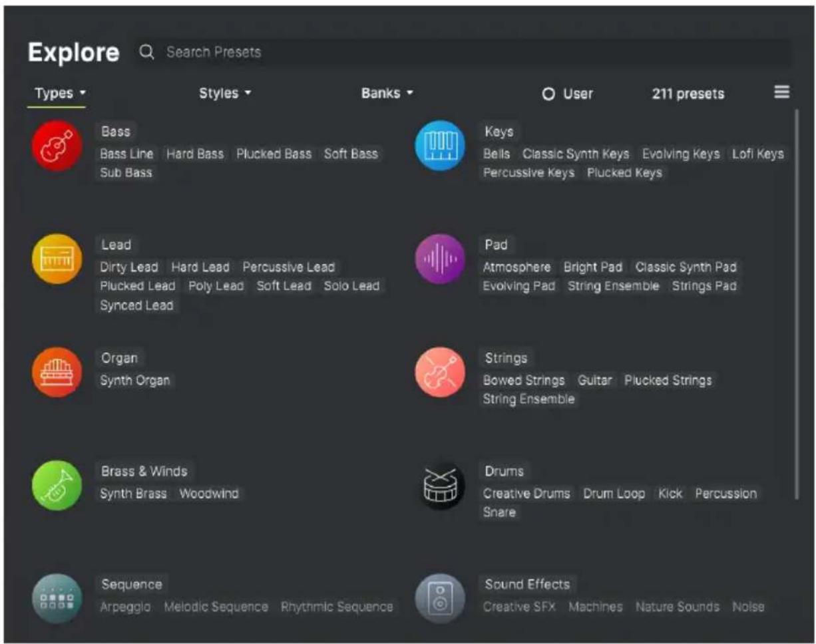Filter by Strings Pad subtype
The height and width of the screenshot is (644, 816).
[704, 287]
